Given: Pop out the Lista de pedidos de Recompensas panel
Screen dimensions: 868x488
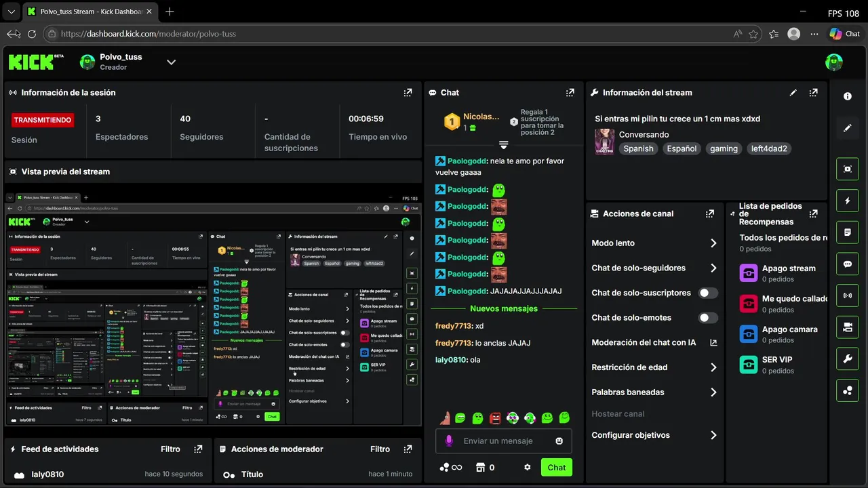Looking at the screenshot, I should coord(813,213).
